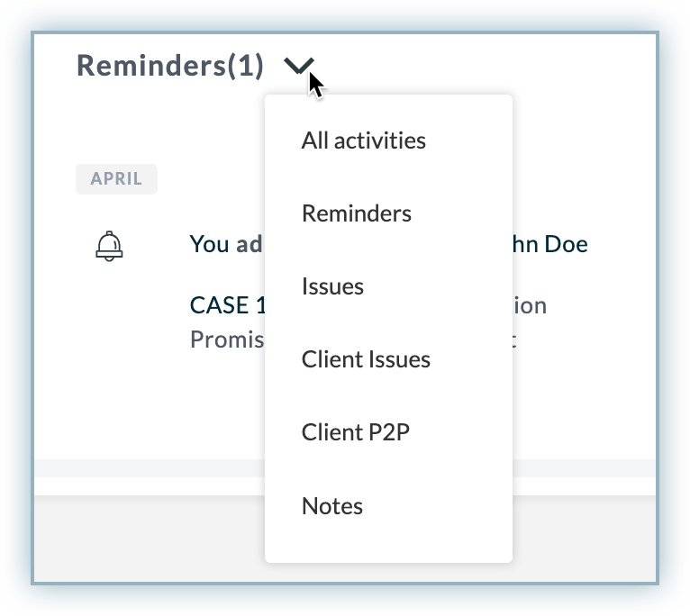Click the 'Promis…' subtitle text
Image resolution: width=690 pixels, height=616 pixels.
pyautogui.click(x=227, y=340)
